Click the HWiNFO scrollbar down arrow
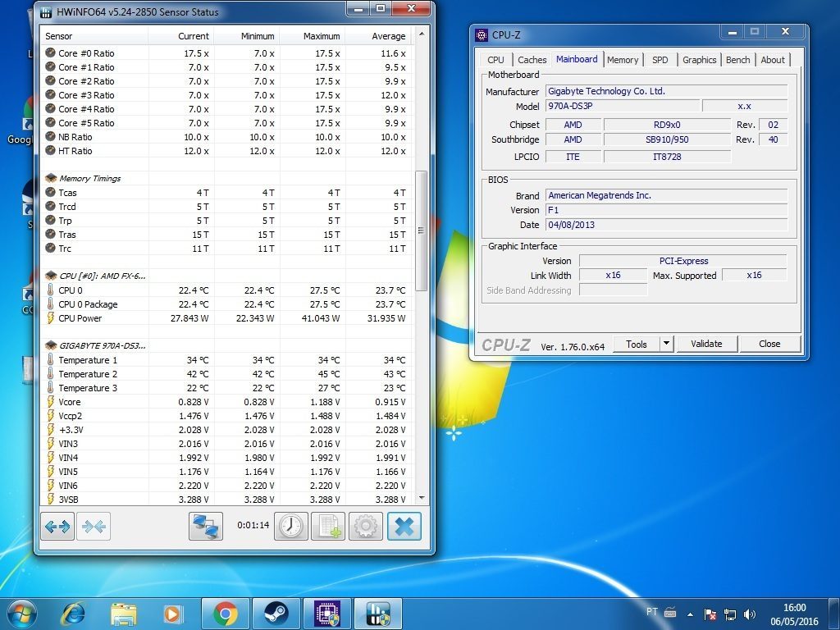Image resolution: width=840 pixels, height=630 pixels. click(421, 498)
